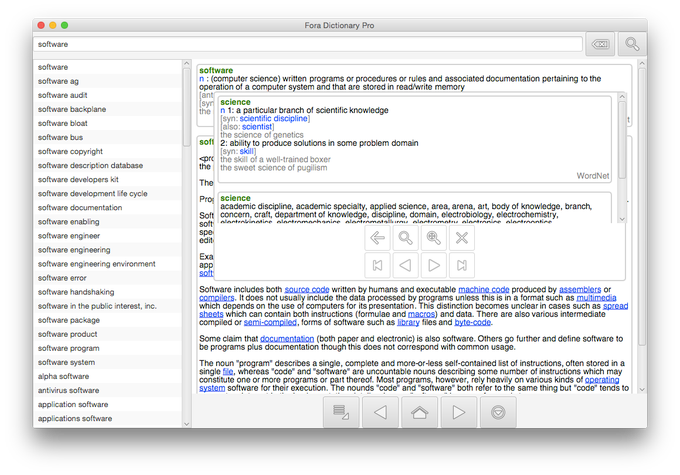This screenshot has width=680, height=475.
Task: Go to next entry in popup
Action: click(x=434, y=265)
